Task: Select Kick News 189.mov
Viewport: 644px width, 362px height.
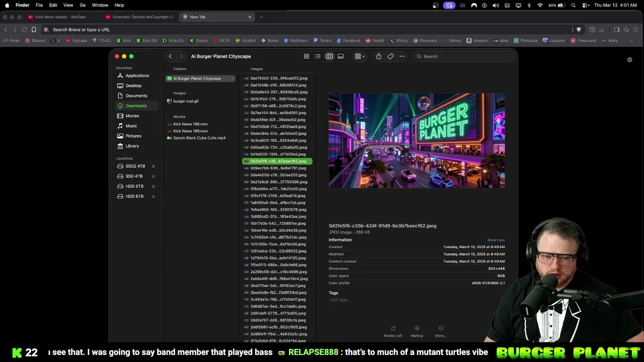Action: [x=190, y=131]
